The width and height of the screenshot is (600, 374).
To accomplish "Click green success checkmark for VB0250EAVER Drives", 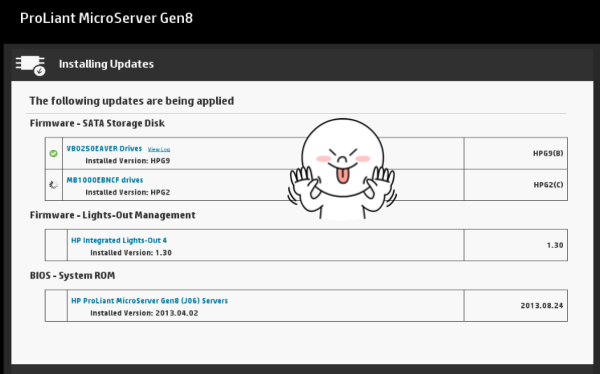I will [54, 154].
